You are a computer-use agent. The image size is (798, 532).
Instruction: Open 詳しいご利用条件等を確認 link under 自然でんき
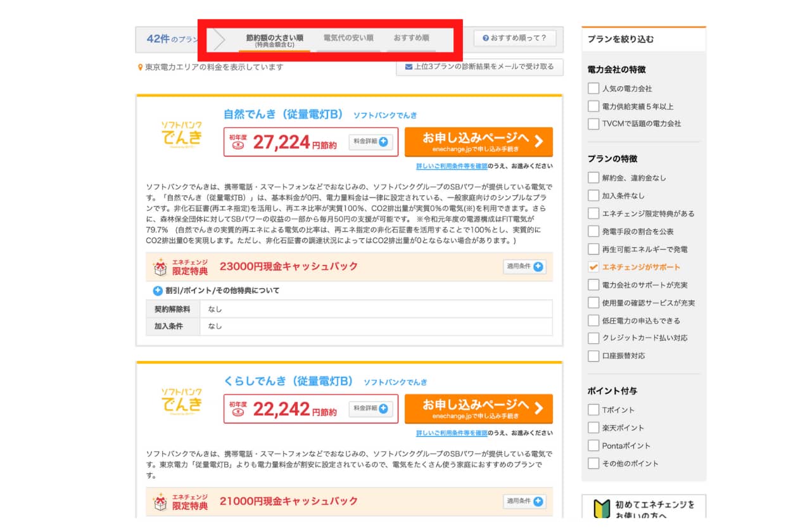tap(452, 166)
